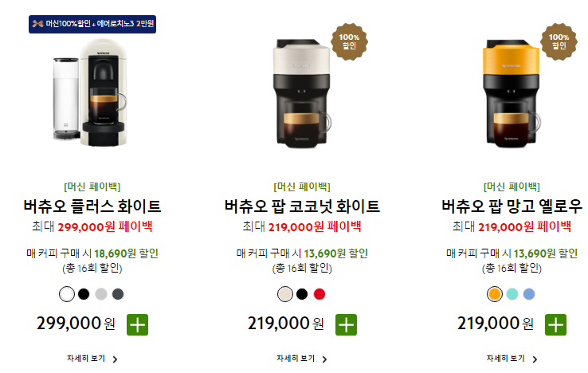Choose red color for 버츄오 팝
588x373 pixels.
(319, 294)
